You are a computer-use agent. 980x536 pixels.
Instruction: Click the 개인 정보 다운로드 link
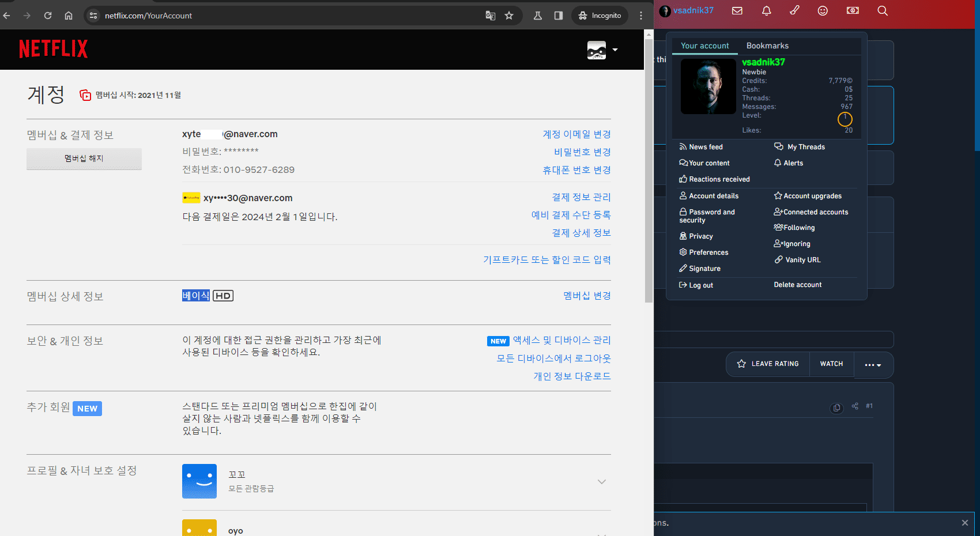[572, 376]
